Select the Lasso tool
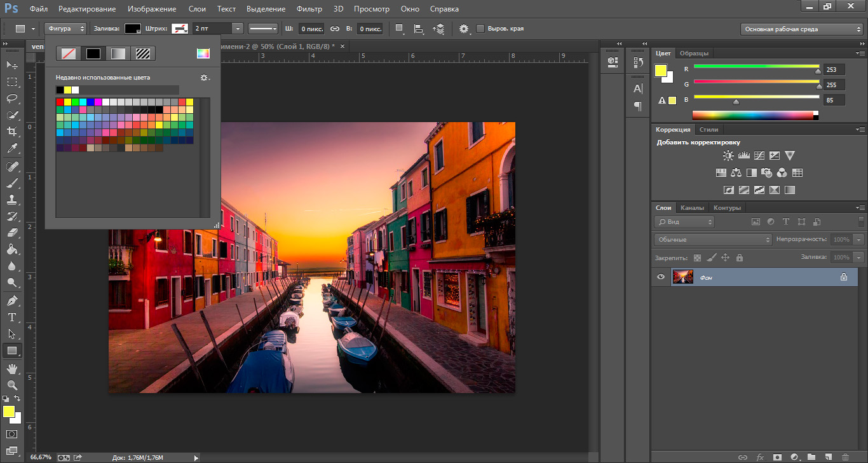 (x=11, y=99)
